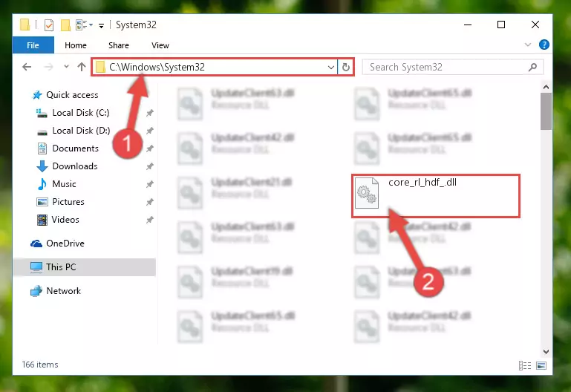This screenshot has height=392, width=571.
Task: Open Documents in the sidebar
Action: [x=68, y=148]
